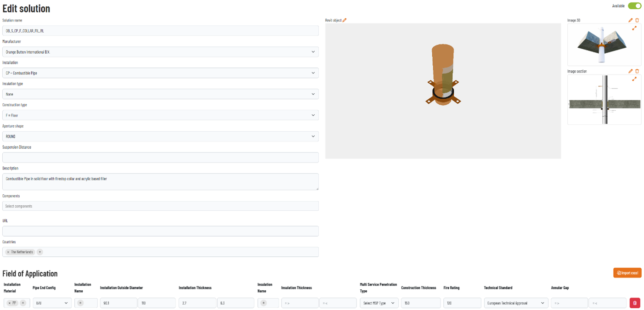Add another country with plus button
This screenshot has width=644, height=310.
(40, 252)
